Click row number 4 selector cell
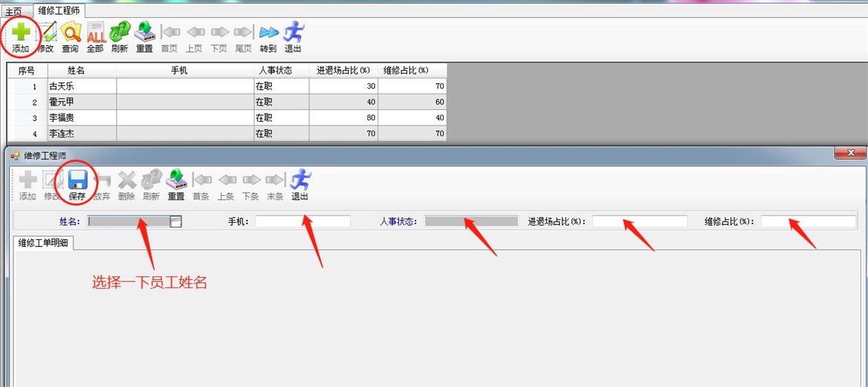868x387 pixels. coord(27,133)
